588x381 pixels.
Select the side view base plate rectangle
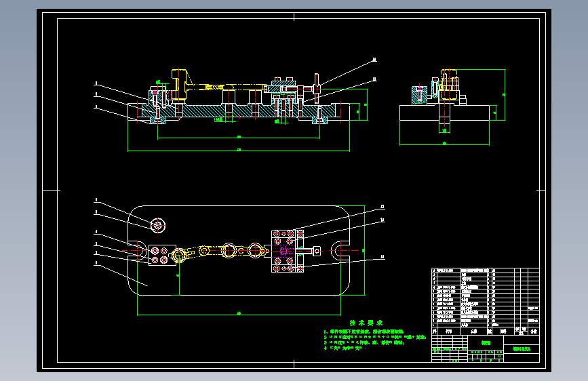pos(444,113)
